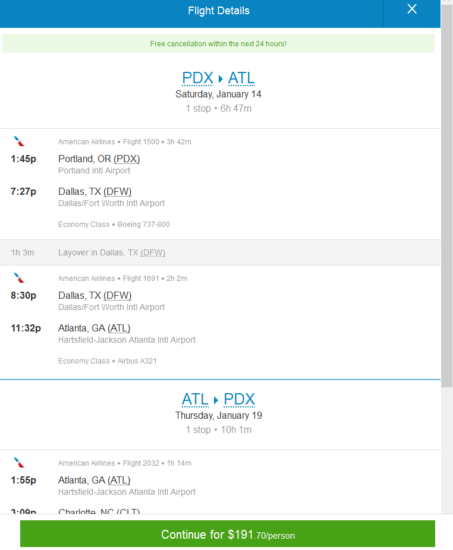This screenshot has width=453, height=550.
Task: Click the free cancellation notice banner
Action: click(x=218, y=43)
